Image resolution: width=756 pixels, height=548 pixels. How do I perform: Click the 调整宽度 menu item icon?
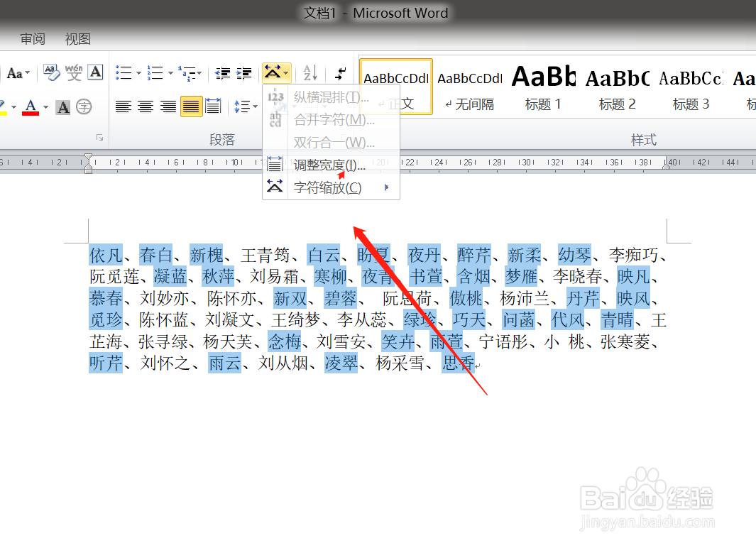tap(275, 165)
